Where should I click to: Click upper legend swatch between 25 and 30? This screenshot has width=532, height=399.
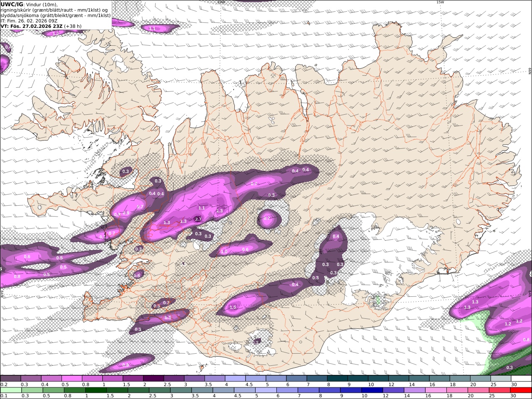[501, 379]
